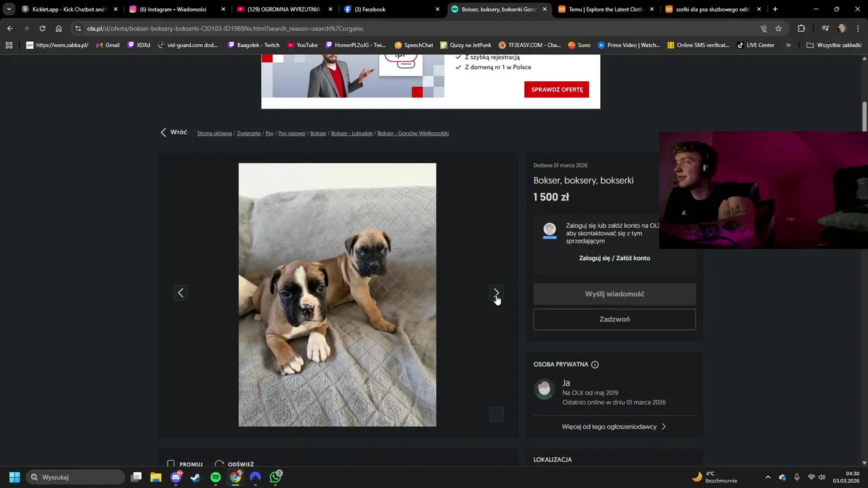Screen dimensions: 868x488
Task: Open SpeechChat bookmark
Action: coord(414,45)
